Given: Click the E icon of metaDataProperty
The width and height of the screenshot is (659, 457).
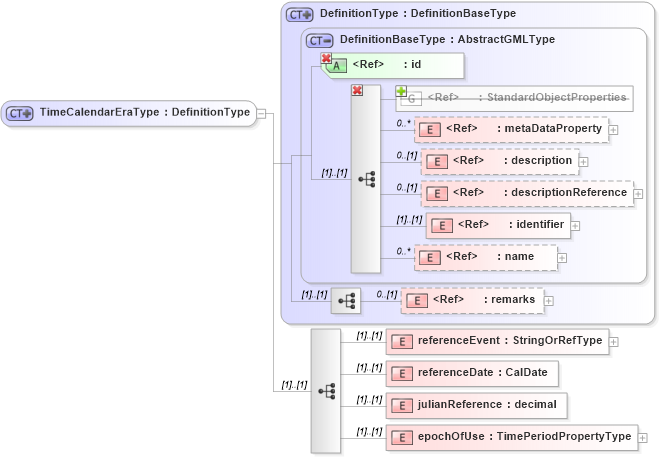Looking at the screenshot, I should click(430, 130).
